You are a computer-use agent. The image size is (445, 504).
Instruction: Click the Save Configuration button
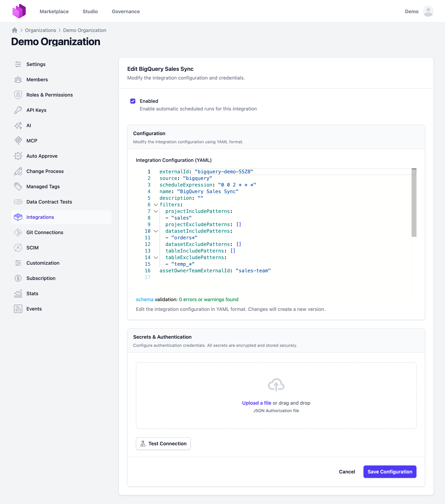pyautogui.click(x=390, y=472)
